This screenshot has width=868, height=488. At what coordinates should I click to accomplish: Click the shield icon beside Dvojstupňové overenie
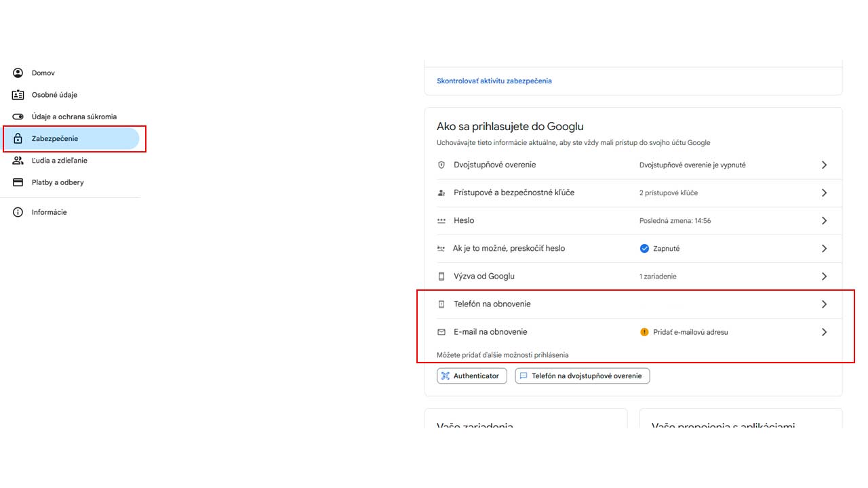click(x=441, y=165)
